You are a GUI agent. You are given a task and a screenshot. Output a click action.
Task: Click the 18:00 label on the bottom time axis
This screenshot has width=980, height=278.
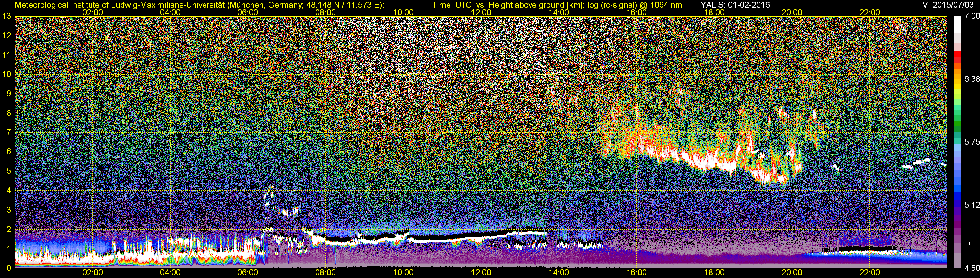click(714, 273)
